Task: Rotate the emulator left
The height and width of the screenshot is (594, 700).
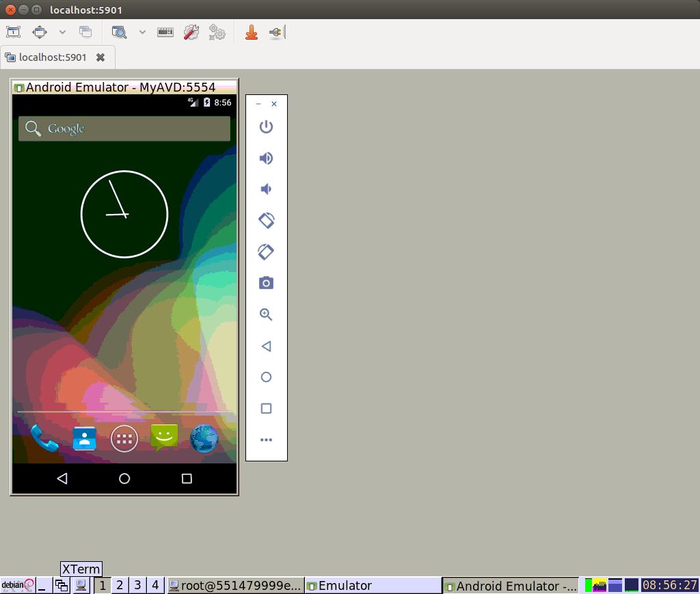Action: [266, 220]
